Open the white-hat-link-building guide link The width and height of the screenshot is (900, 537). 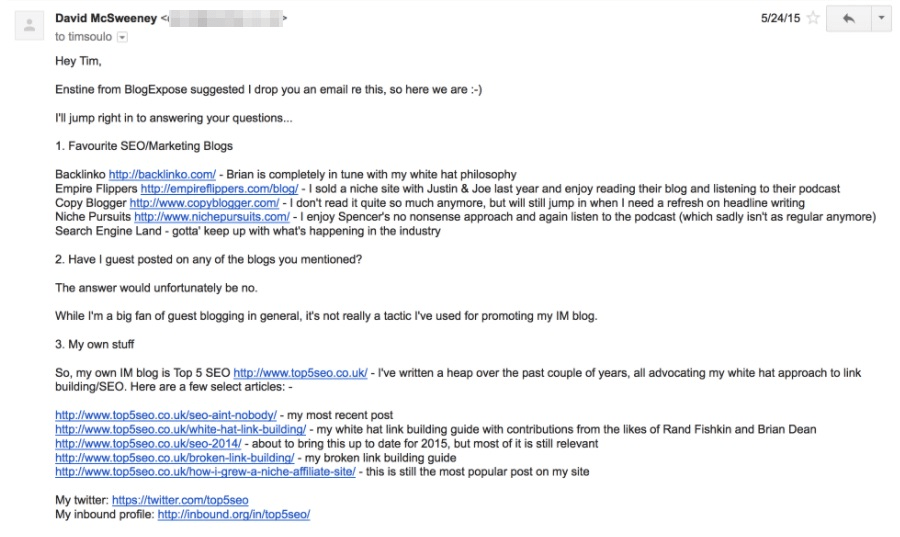pos(181,429)
